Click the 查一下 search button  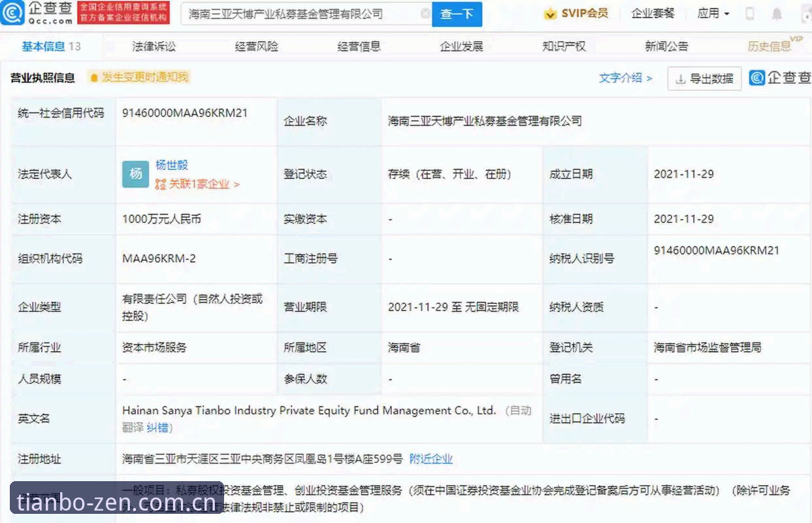457,14
